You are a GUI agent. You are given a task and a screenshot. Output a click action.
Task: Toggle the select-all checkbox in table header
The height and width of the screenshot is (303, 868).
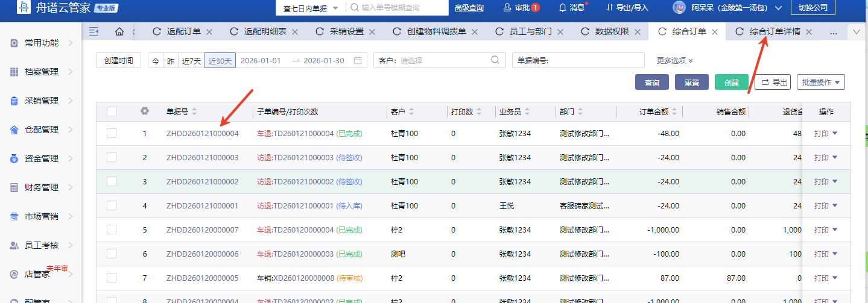[x=112, y=111]
